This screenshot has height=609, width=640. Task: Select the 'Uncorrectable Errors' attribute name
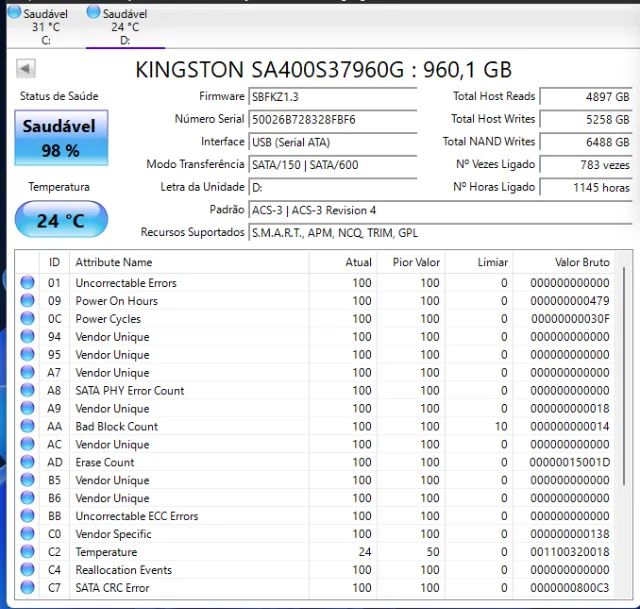coord(126,283)
